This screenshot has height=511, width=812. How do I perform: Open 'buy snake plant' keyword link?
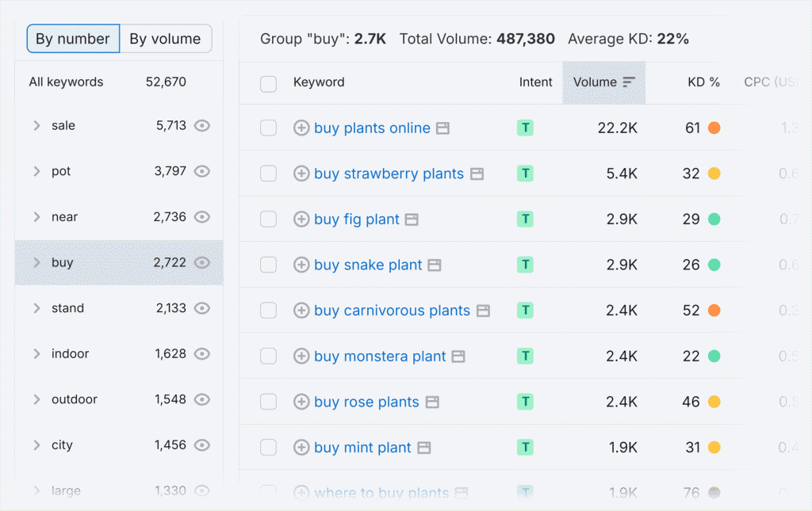tap(368, 265)
